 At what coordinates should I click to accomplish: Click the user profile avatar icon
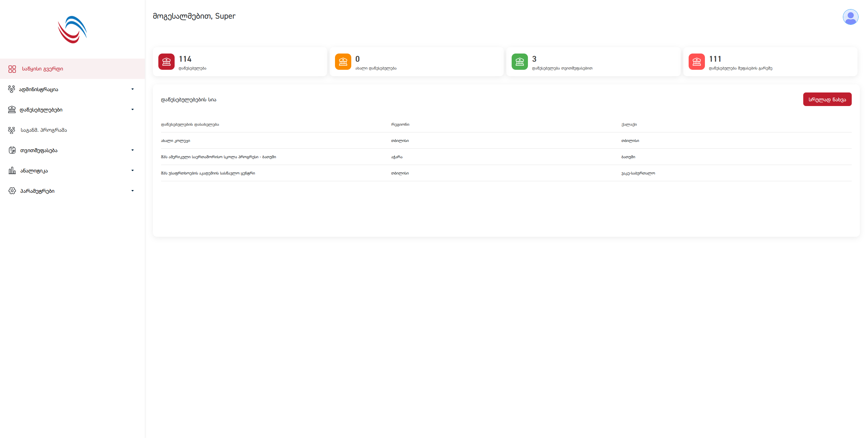coord(850,17)
